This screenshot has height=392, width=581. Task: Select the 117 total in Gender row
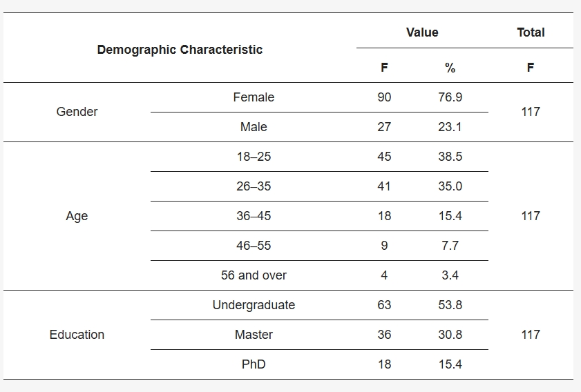[531, 112]
